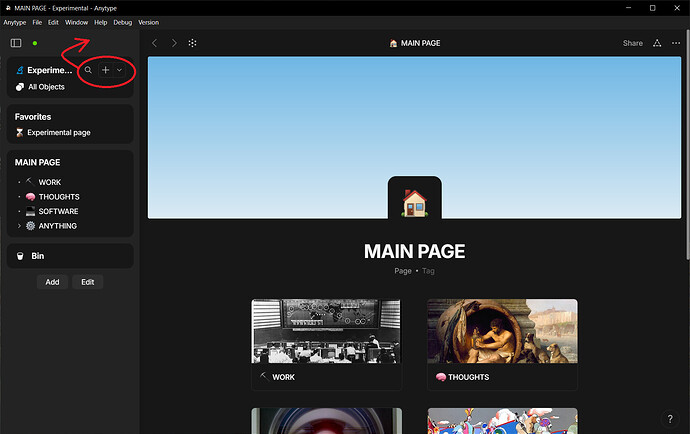Click the MAIN PAGE title text

[415, 251]
